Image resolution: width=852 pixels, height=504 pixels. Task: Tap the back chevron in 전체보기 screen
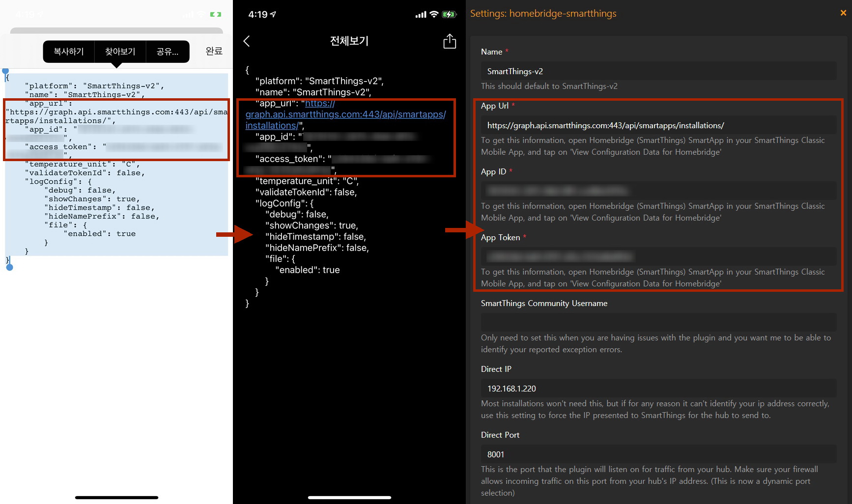[x=247, y=41]
